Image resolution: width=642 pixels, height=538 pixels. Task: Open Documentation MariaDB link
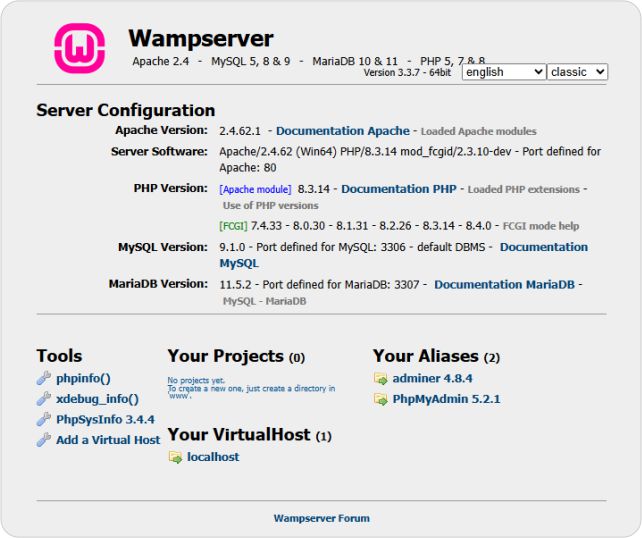pyautogui.click(x=504, y=285)
